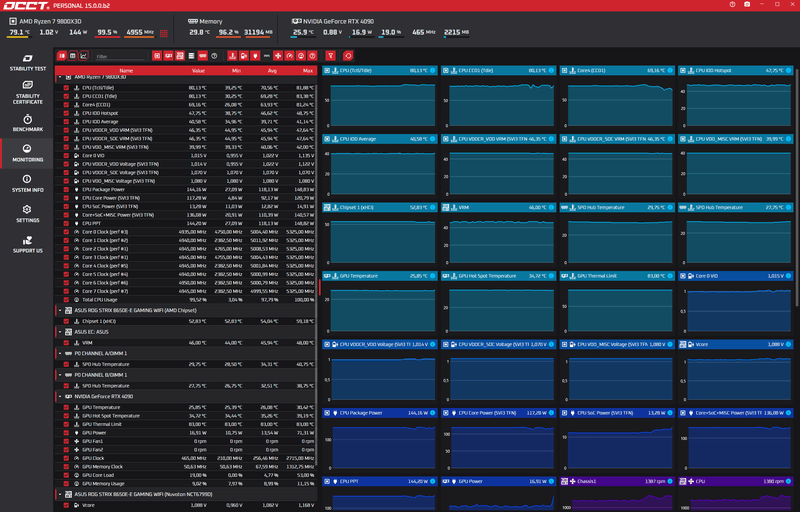Click the Name column header
The width and height of the screenshot is (800, 512).
pyautogui.click(x=126, y=71)
